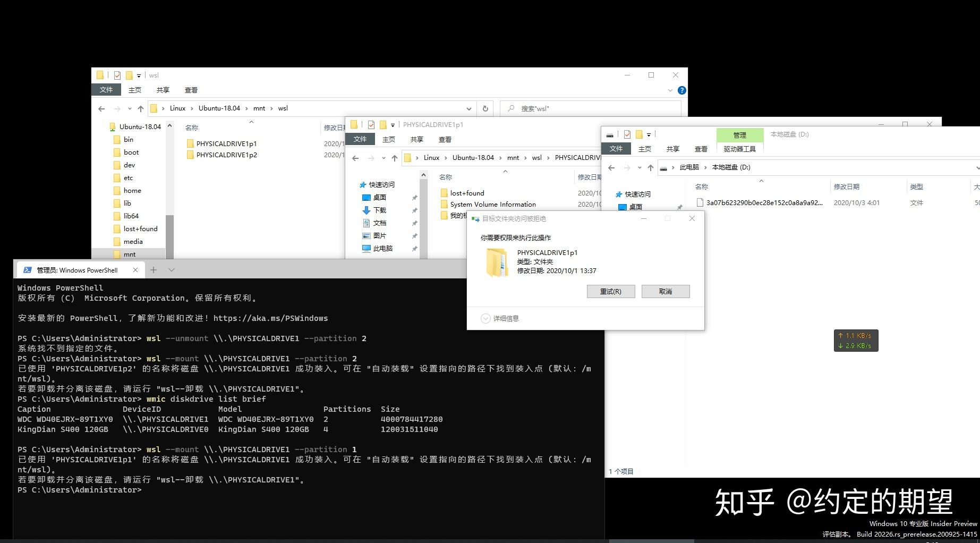The image size is (980, 543).
Task: Expand the address bar dropdown in the D: window
Action: tap(976, 167)
